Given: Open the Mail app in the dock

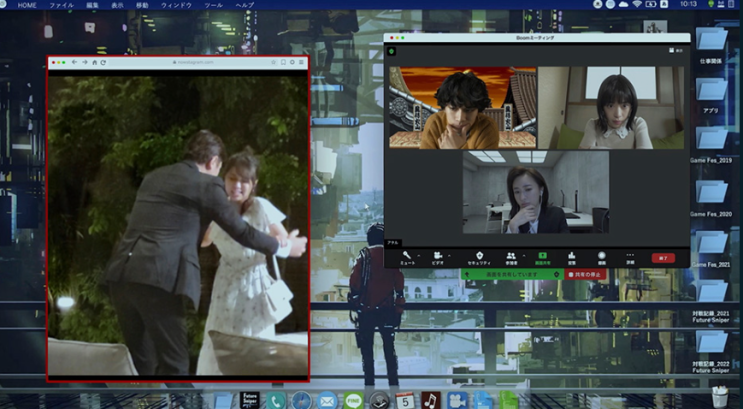Looking at the screenshot, I should pos(327,401).
